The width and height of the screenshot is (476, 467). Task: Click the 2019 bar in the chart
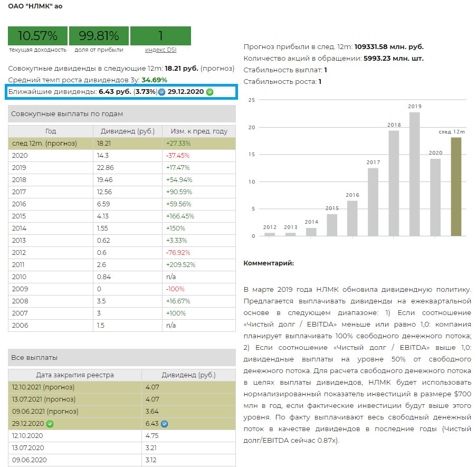(414, 174)
